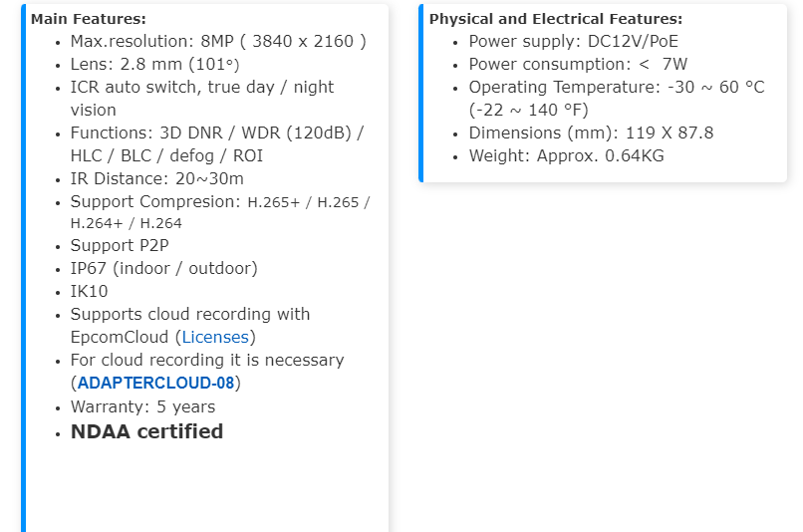Click the Support Compresion H.265+ item
This screenshot has height=532, width=803.
(x=219, y=202)
